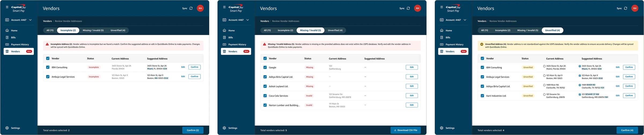
Task: Confirm IBM Consulting address on Incomplete screen
Action: click(195, 67)
